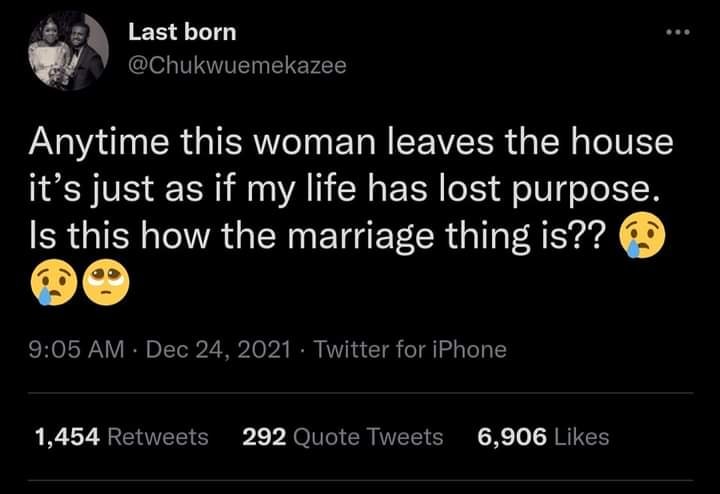Viewport: 720px width, 494px height.
Task: Open the Twitter for iPhone source link
Action: pos(410,349)
